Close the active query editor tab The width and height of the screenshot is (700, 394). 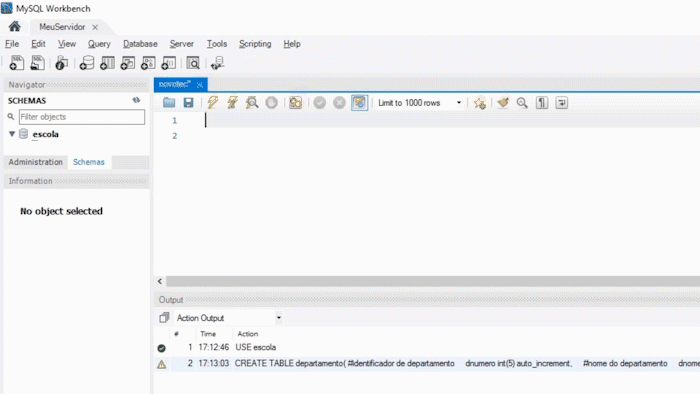click(x=200, y=84)
